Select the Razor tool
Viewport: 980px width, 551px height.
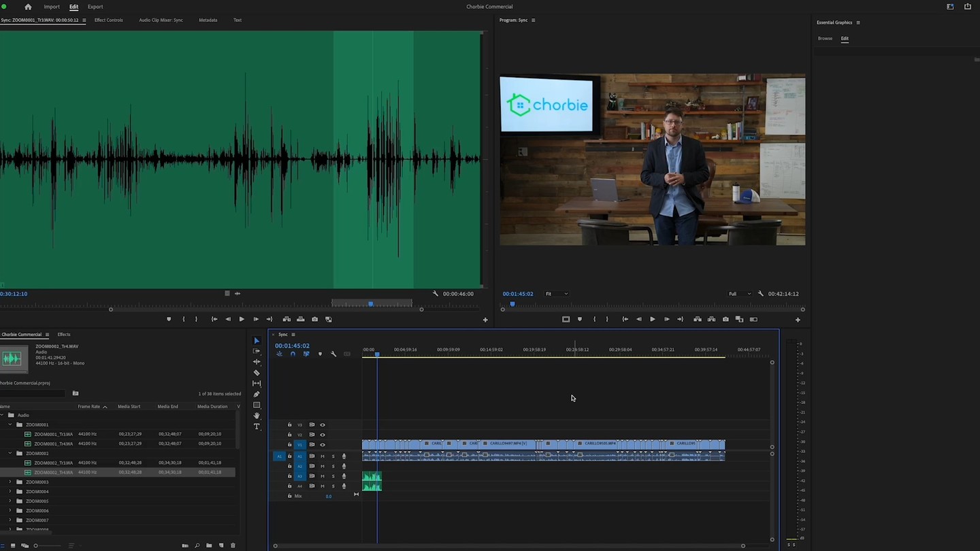pyautogui.click(x=257, y=373)
